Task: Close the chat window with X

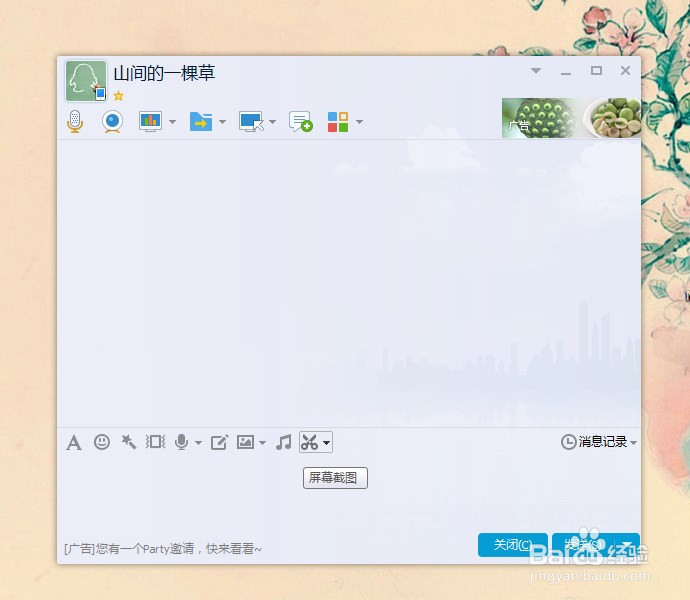Action: coord(625,70)
